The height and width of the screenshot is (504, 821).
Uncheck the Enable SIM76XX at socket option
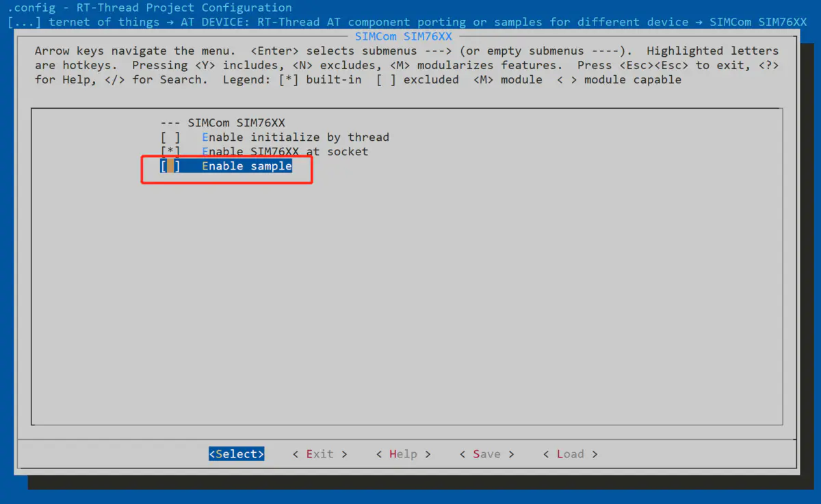pyautogui.click(x=170, y=152)
